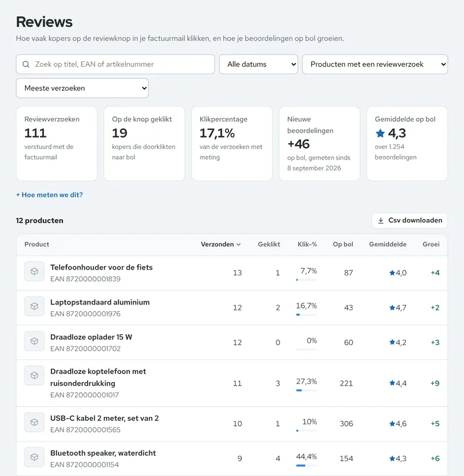Click the Gemiddelde column header
The image size is (464, 476).
coord(388,244)
